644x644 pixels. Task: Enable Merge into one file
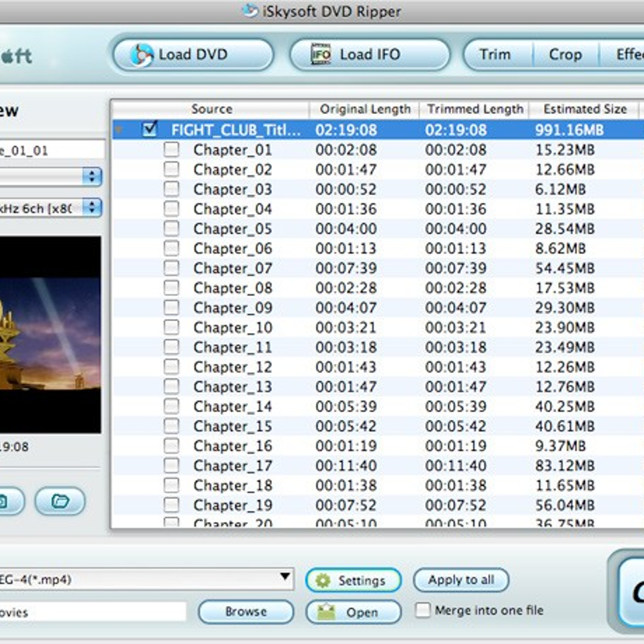click(x=423, y=610)
